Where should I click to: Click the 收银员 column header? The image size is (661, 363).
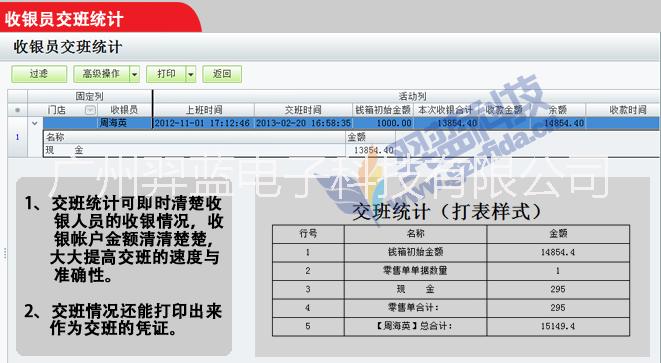(x=124, y=110)
